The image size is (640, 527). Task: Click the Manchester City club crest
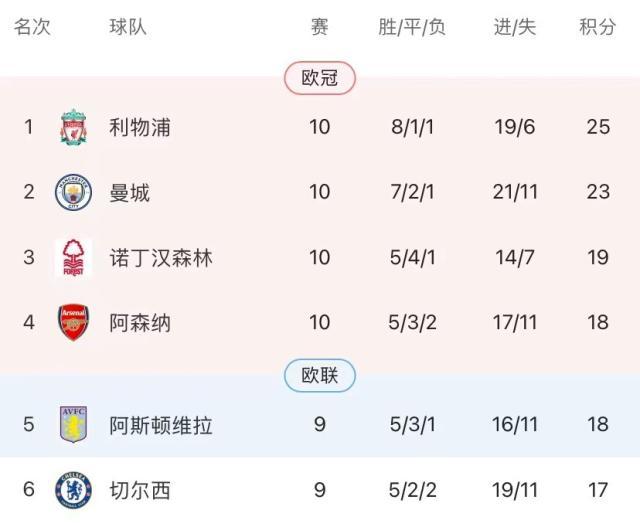(72, 192)
